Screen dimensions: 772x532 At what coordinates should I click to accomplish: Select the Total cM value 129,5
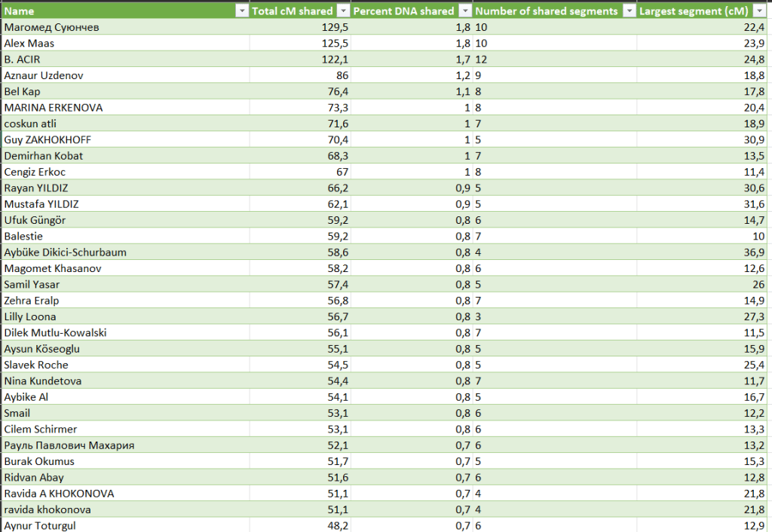tap(335, 27)
